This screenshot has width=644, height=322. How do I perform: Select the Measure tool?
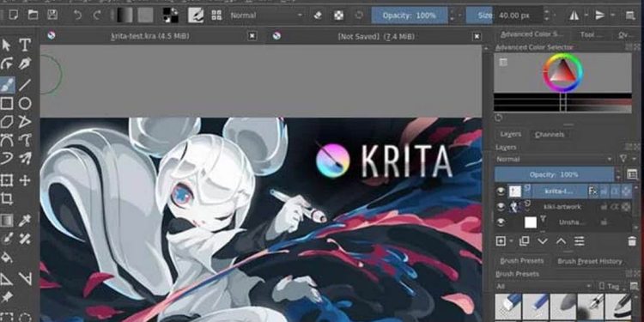(25, 279)
